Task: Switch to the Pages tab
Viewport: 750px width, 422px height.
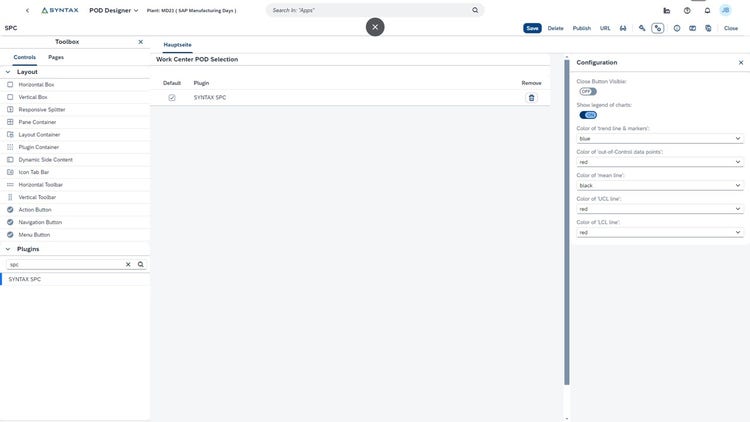Action: tap(56, 57)
